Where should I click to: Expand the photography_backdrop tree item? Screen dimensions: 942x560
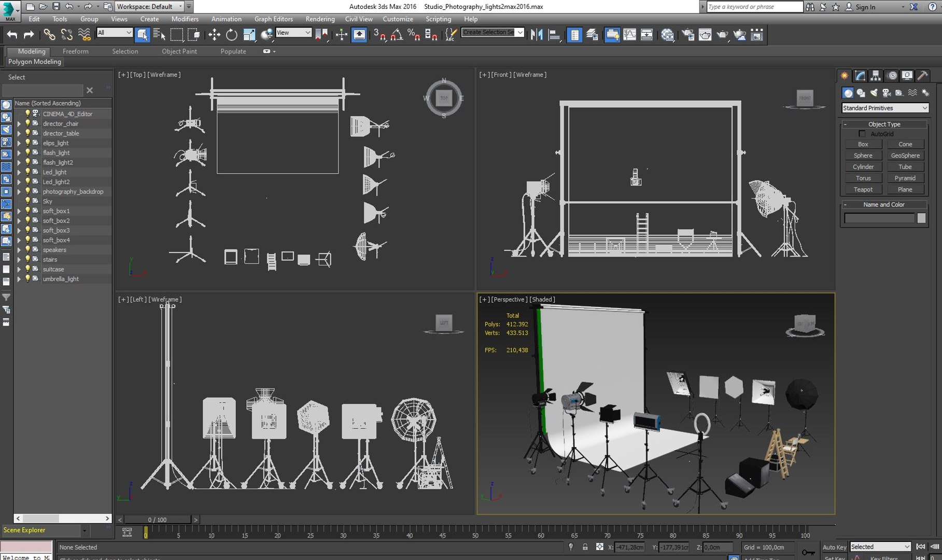[19, 192]
